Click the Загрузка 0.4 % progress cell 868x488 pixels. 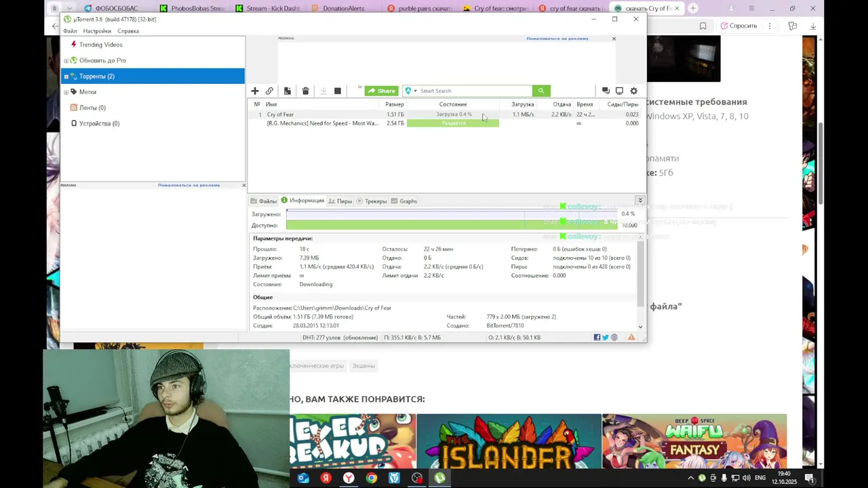pos(453,115)
